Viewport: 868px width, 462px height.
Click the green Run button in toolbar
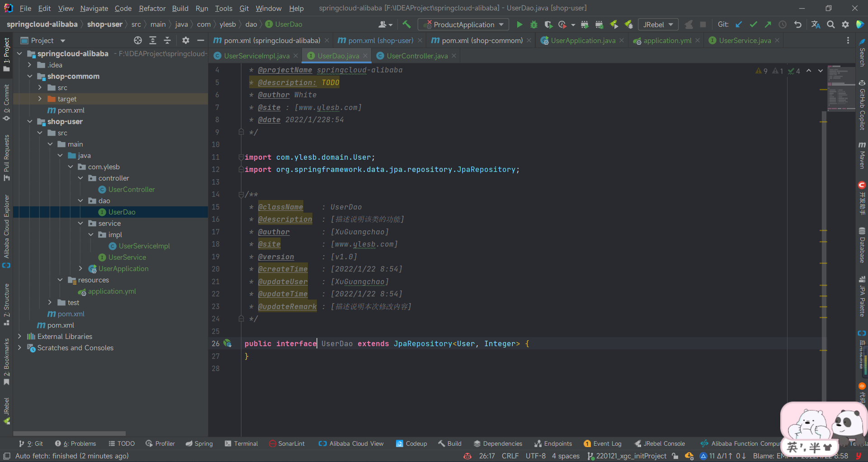(x=519, y=24)
